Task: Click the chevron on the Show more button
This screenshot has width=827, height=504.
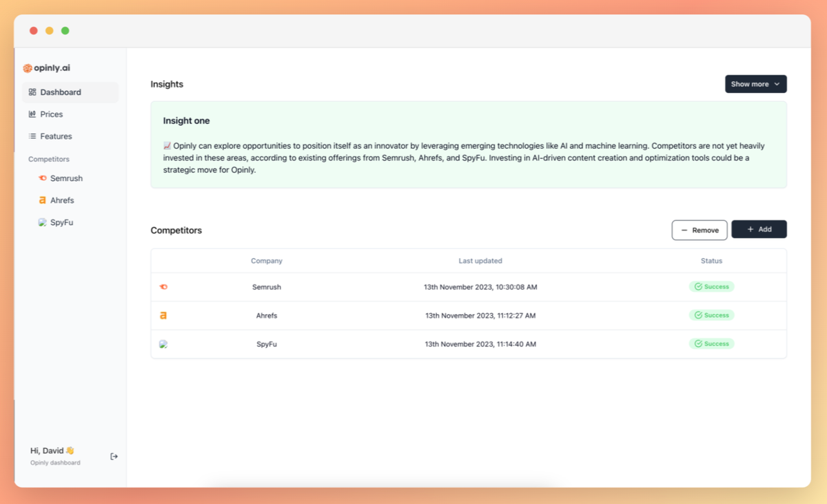Action: pyautogui.click(x=777, y=84)
